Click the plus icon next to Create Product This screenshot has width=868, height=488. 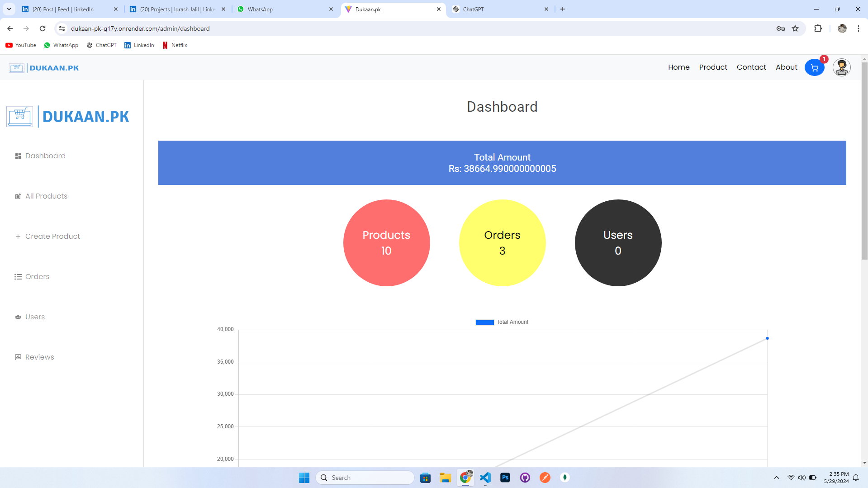[18, 236]
